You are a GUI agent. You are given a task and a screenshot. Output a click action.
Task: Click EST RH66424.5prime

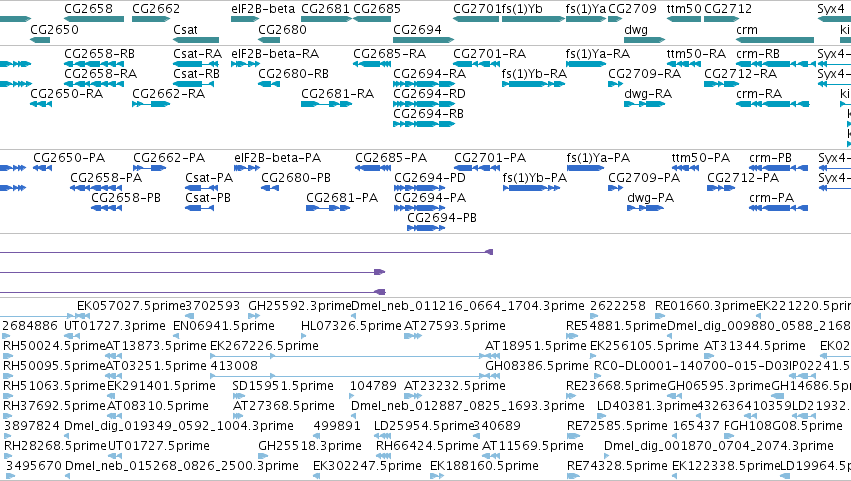383,456
